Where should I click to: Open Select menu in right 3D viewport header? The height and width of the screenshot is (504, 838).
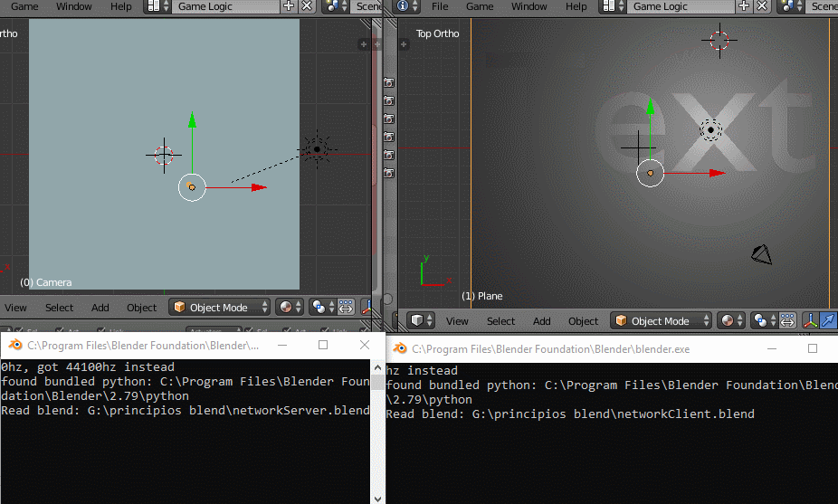pos(500,321)
